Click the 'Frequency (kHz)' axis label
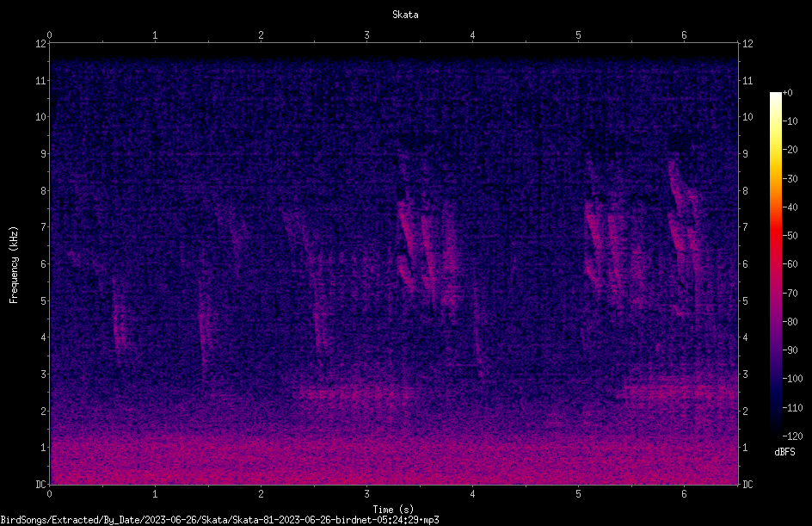Image resolution: width=812 pixels, height=526 pixels. click(x=14, y=265)
